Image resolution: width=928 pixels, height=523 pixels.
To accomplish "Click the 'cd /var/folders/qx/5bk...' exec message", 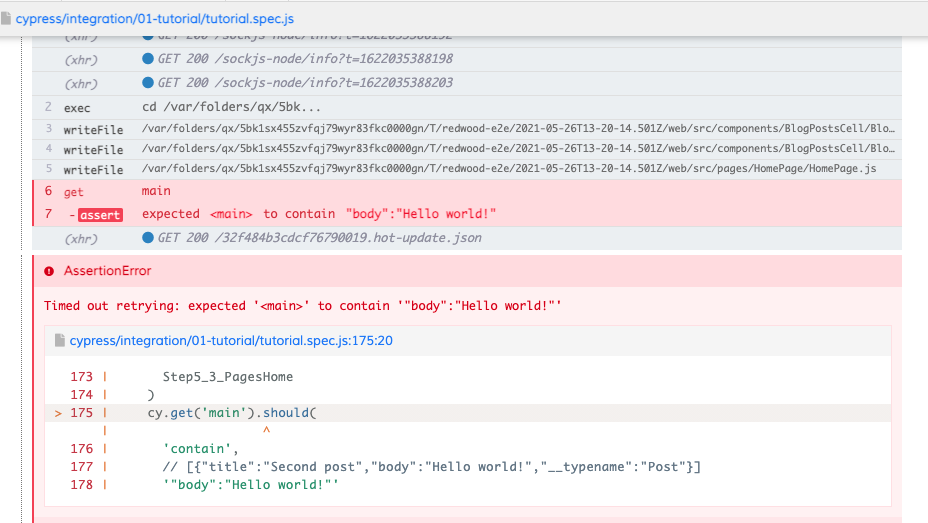I will [x=231, y=107].
